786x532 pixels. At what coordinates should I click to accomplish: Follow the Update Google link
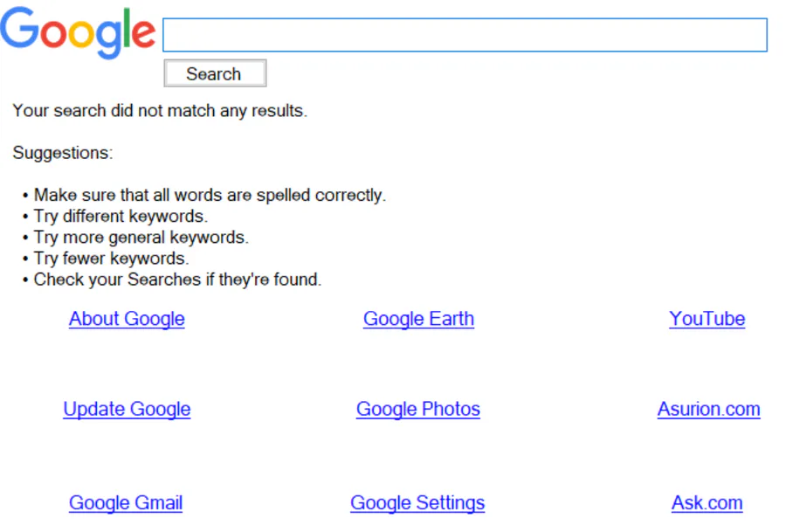pos(127,409)
